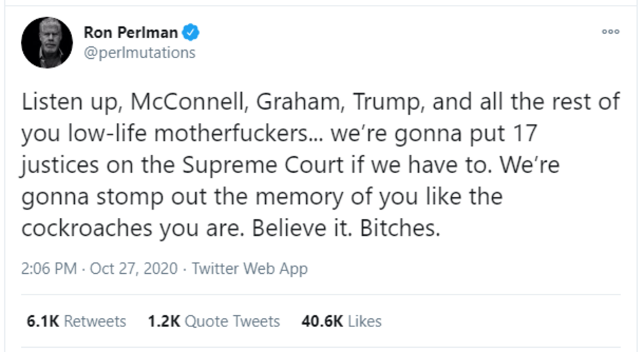Click the blue verified badge icon

click(x=191, y=32)
